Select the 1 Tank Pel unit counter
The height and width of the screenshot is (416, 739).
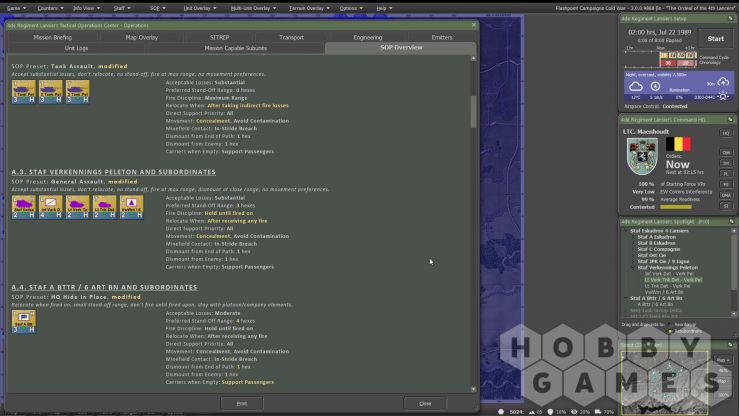24,91
